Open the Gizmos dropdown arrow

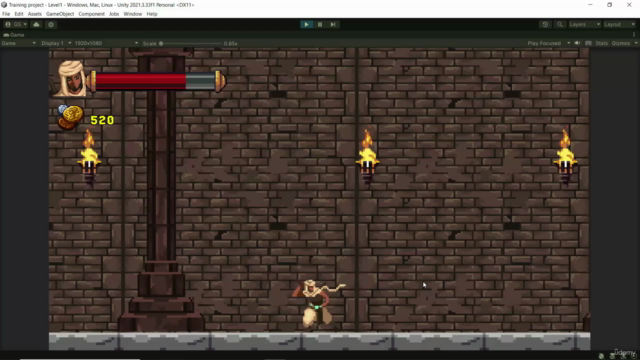(636, 43)
